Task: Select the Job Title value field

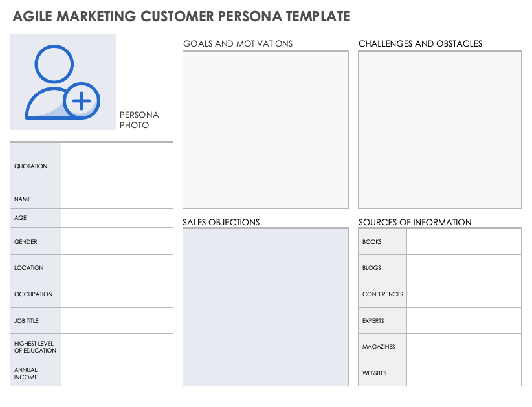Action: point(117,321)
